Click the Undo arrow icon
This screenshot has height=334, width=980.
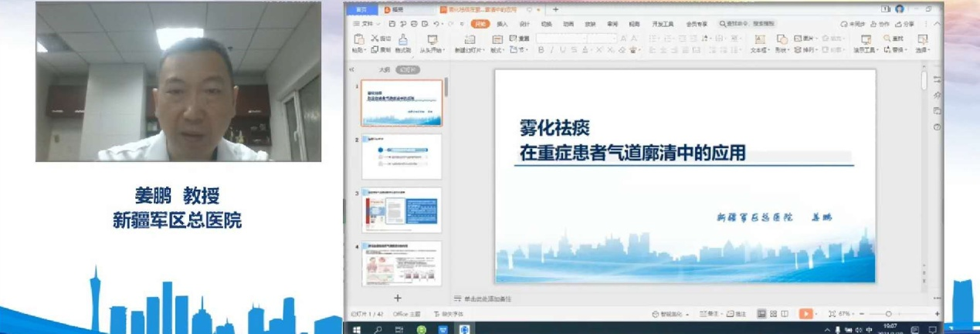point(436,24)
